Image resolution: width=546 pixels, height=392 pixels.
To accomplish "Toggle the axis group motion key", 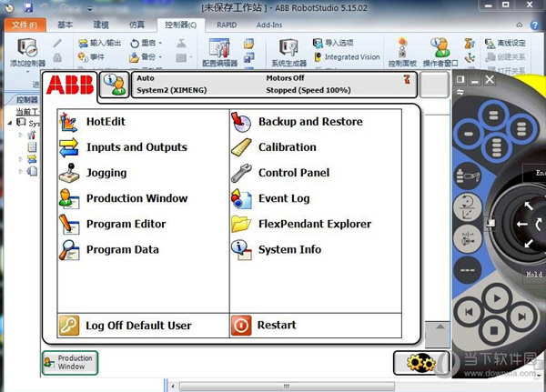I will pyautogui.click(x=468, y=237).
